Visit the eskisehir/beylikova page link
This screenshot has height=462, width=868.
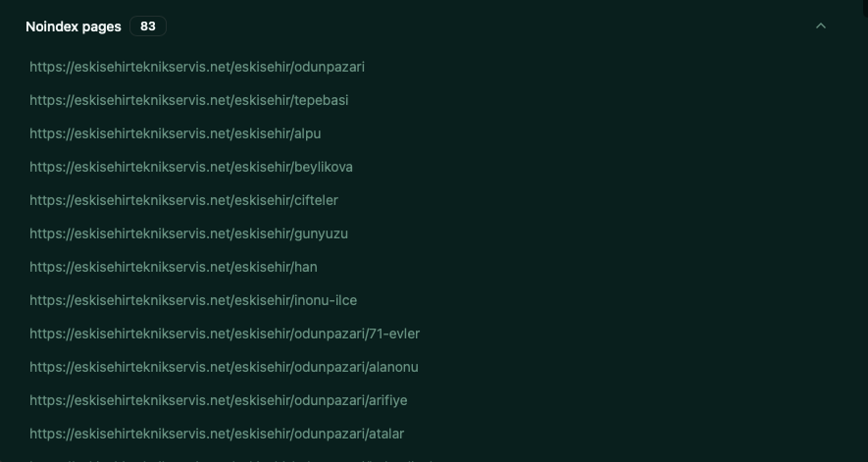point(191,167)
